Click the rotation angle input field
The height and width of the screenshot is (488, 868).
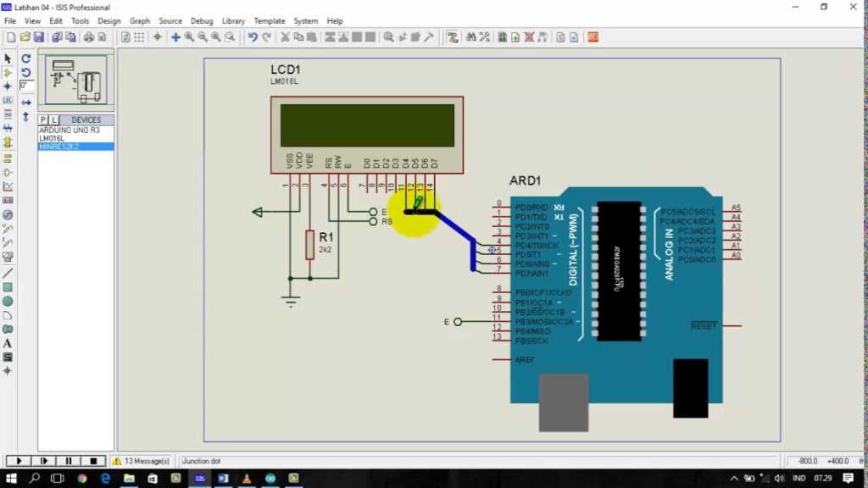click(x=26, y=86)
